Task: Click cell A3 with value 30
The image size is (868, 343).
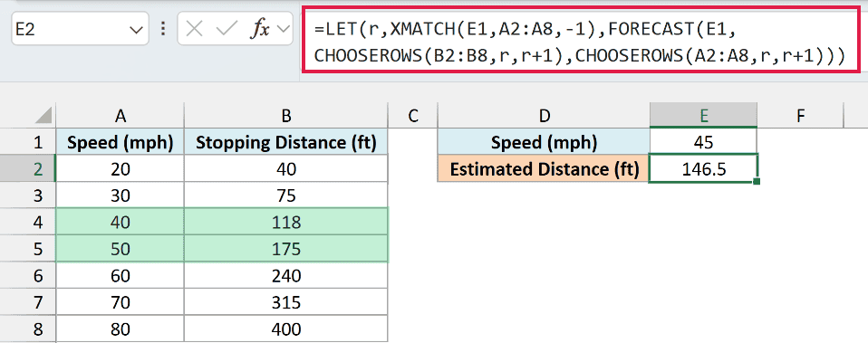Action: (121, 195)
